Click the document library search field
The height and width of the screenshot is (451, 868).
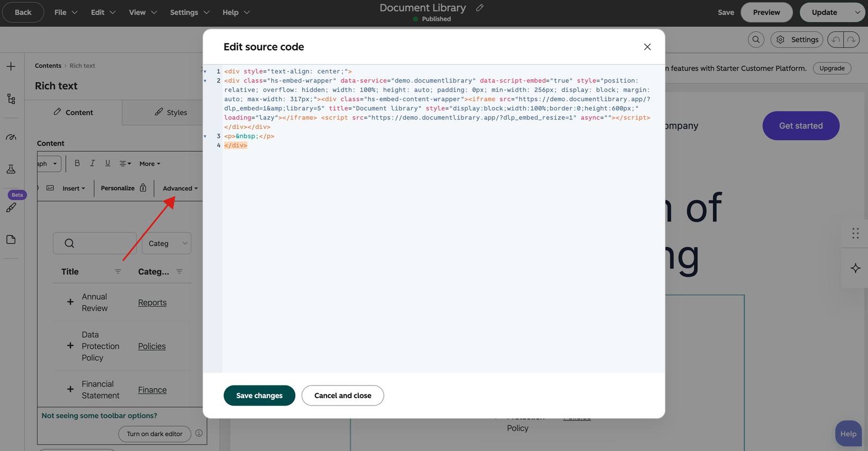point(95,243)
